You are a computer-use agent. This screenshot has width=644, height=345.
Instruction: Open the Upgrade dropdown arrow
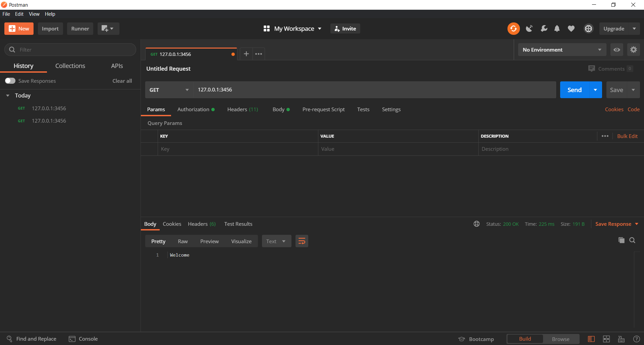click(634, 29)
